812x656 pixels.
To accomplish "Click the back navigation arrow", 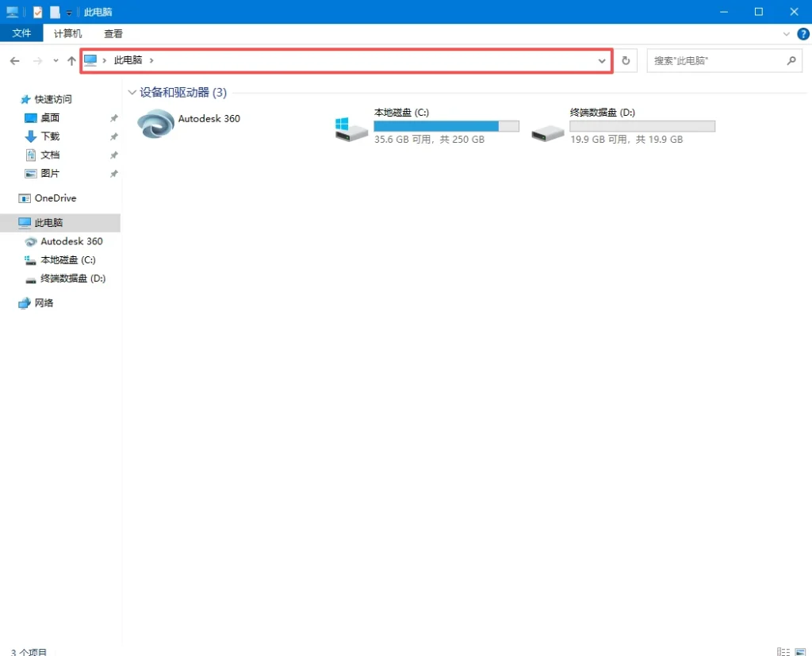I will [15, 61].
